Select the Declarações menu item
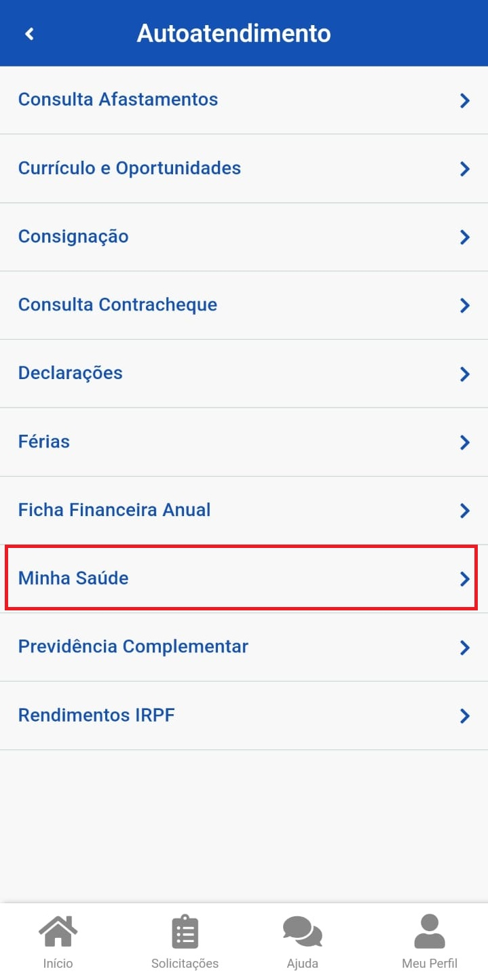This screenshot has width=488, height=980. [x=71, y=373]
